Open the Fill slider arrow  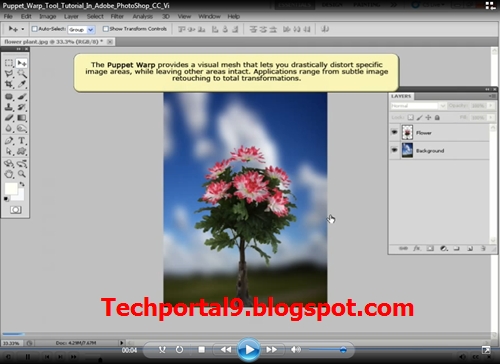coord(490,117)
